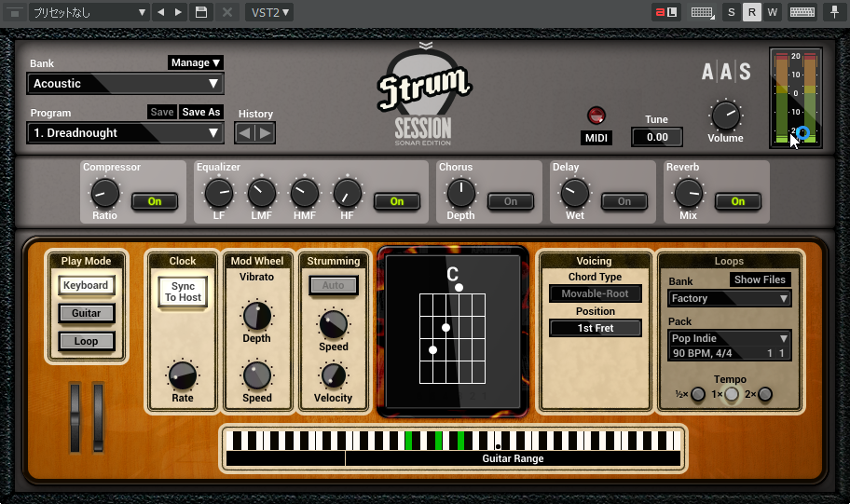Click the Vibrato Speed knob
850x504 pixels.
tap(256, 375)
